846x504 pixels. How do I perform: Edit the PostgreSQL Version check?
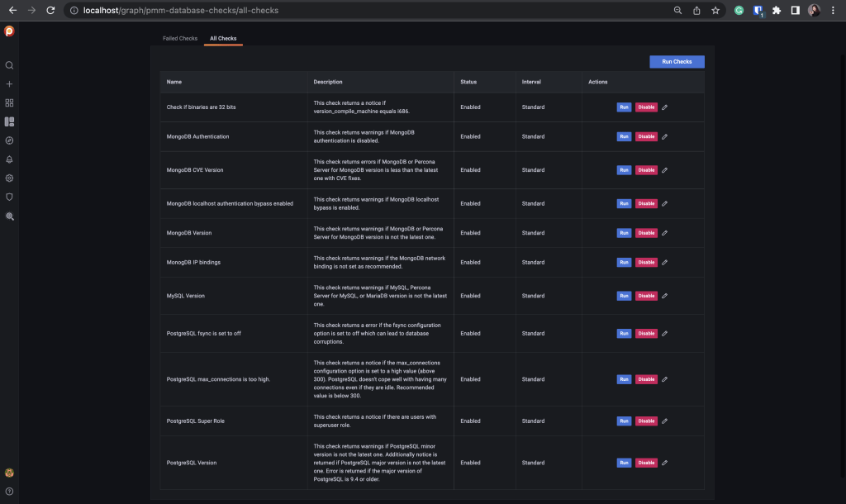click(665, 463)
